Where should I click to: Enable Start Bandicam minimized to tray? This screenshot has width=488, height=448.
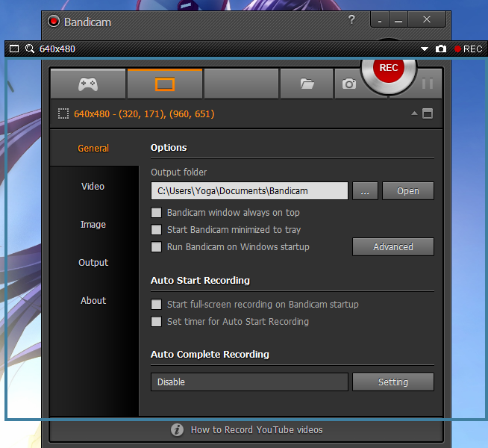coord(156,230)
